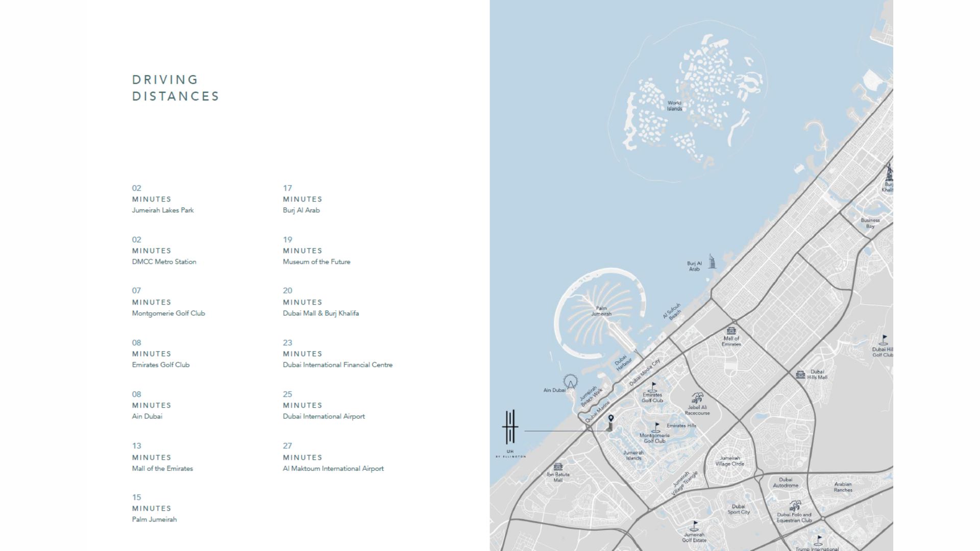Click the Palm Jumeirah map label
Viewport: 980px width, 551px height.
[601, 311]
